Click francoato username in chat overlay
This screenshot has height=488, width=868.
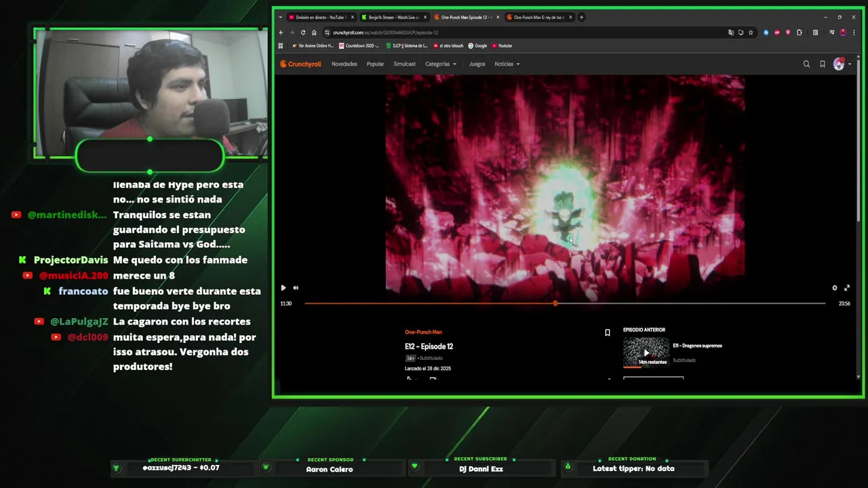pyautogui.click(x=83, y=291)
